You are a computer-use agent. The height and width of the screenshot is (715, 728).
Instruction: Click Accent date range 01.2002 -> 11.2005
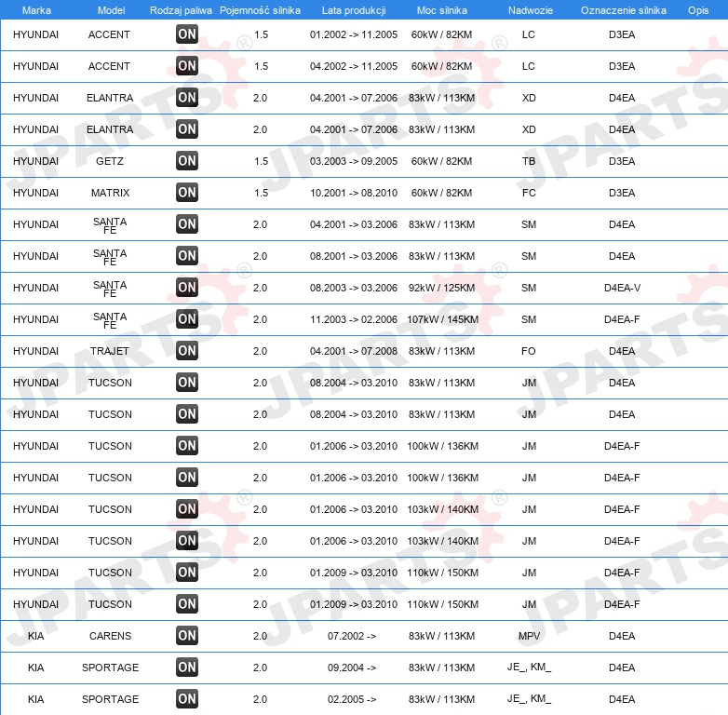(x=354, y=34)
